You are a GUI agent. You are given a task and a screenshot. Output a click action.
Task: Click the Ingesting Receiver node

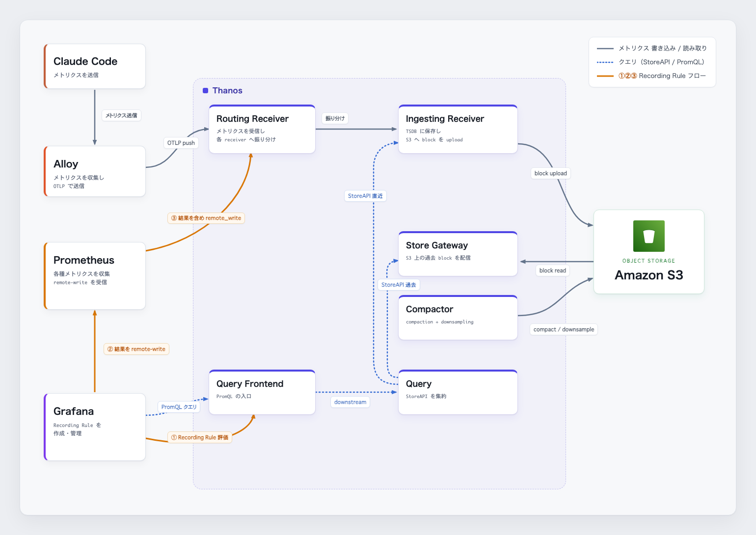[x=458, y=129]
